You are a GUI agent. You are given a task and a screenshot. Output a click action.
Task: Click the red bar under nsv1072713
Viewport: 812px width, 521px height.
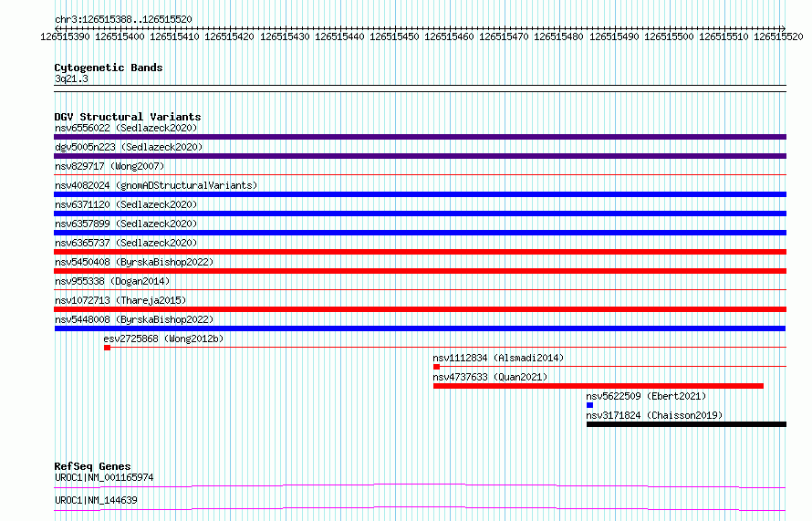pyautogui.click(x=420, y=309)
